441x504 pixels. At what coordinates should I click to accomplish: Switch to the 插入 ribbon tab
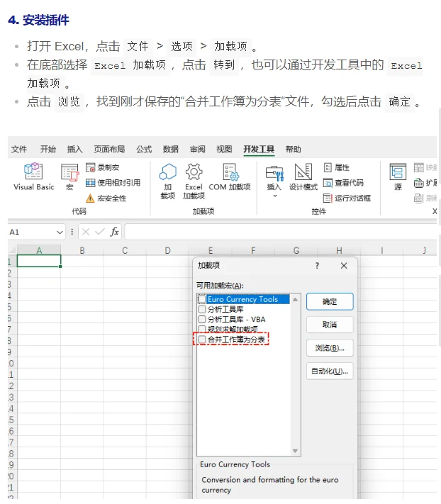pos(74,149)
